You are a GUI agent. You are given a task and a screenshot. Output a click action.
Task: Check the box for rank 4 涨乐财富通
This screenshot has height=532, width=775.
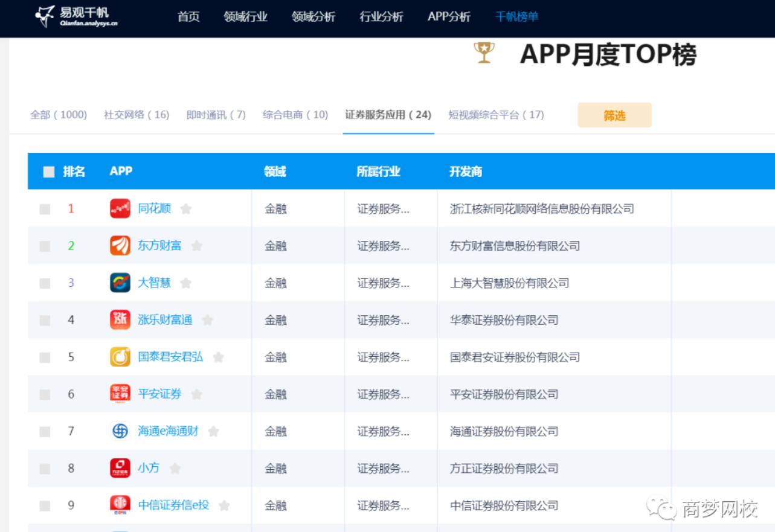[45, 321]
